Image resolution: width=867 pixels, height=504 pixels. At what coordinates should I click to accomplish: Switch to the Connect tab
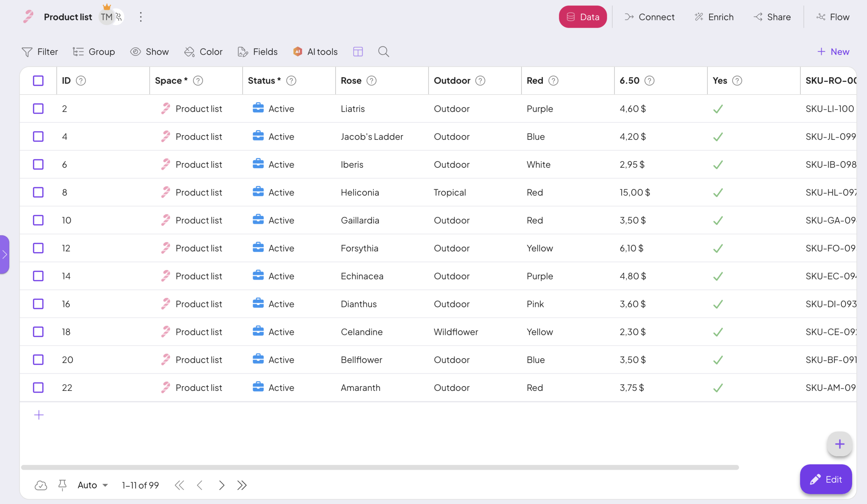point(649,17)
